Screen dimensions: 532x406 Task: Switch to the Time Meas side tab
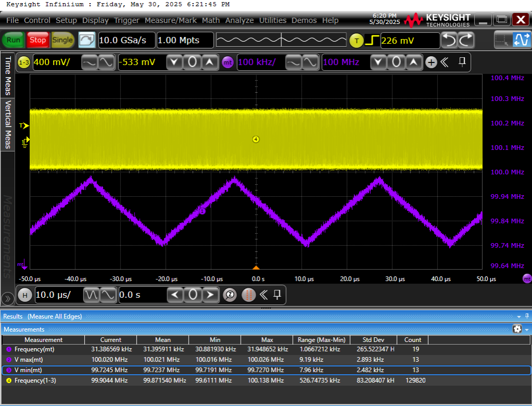[x=7, y=75]
